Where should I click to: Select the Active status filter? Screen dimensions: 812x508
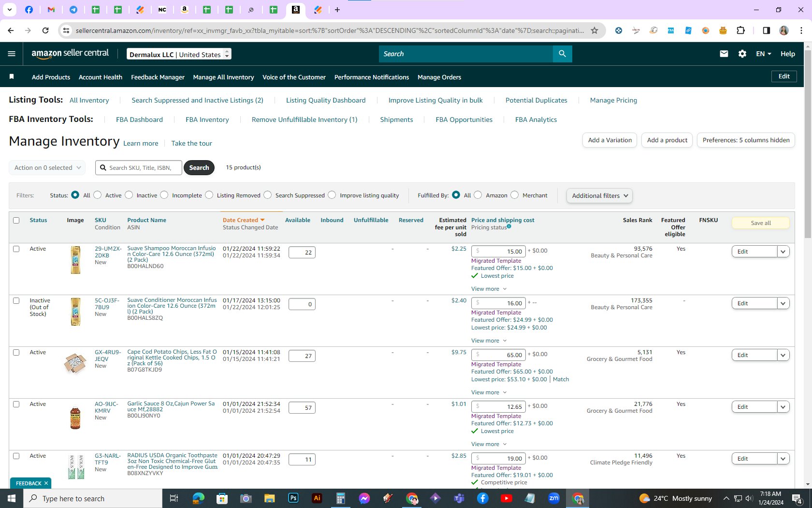point(98,195)
